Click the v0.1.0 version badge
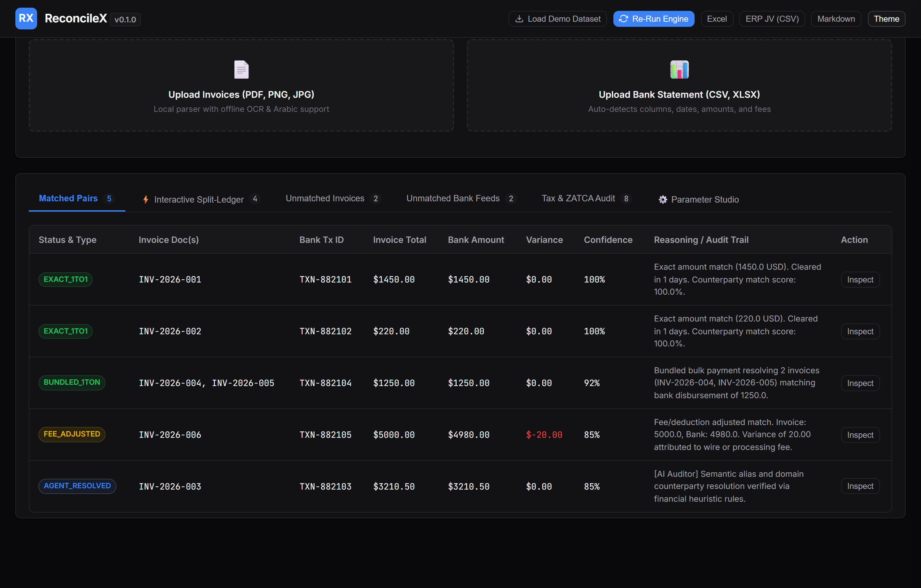The height and width of the screenshot is (588, 921). [125, 19]
